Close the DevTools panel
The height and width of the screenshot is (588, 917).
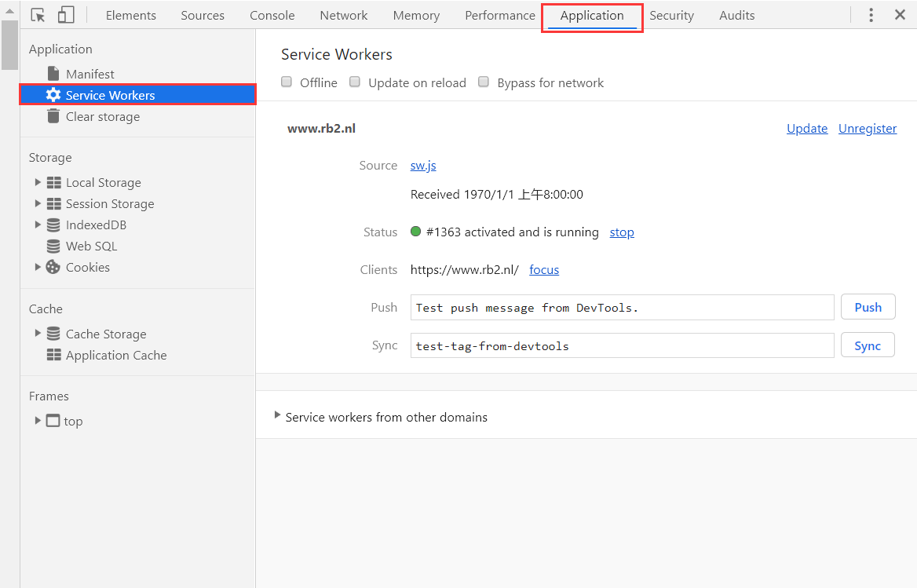tap(900, 15)
